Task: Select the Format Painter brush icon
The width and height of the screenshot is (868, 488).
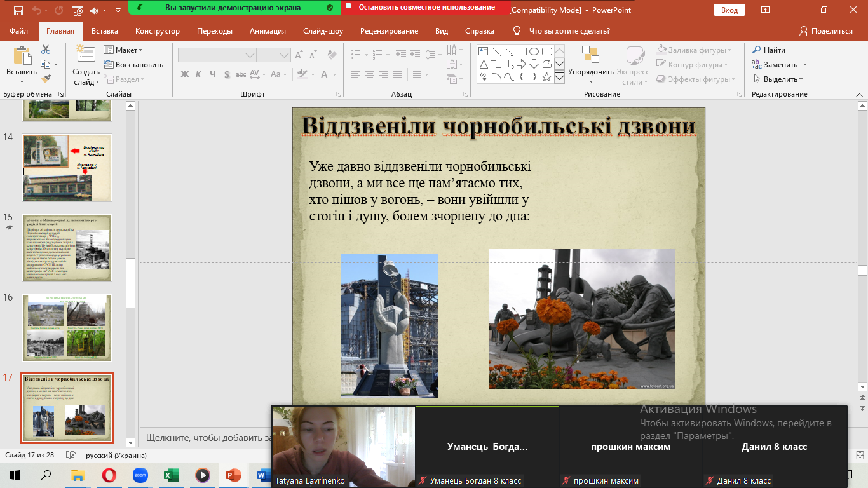Action: [46, 79]
